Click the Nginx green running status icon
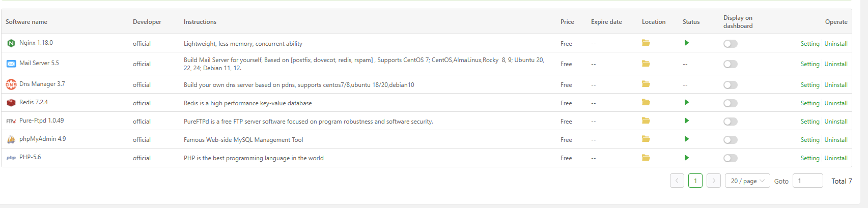This screenshot has height=208, width=868. pyautogui.click(x=687, y=43)
